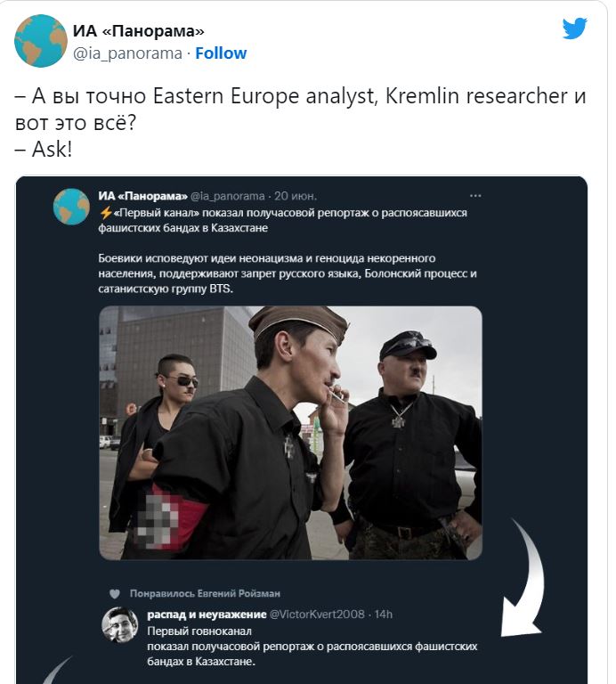Click the 14h reply timestamp
The width and height of the screenshot is (616, 684).
click(x=383, y=615)
